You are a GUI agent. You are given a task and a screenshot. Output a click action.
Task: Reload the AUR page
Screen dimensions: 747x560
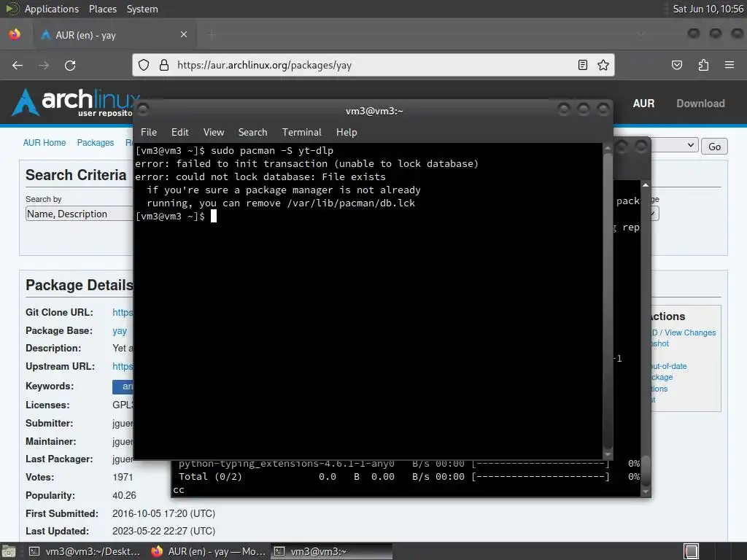tap(70, 65)
